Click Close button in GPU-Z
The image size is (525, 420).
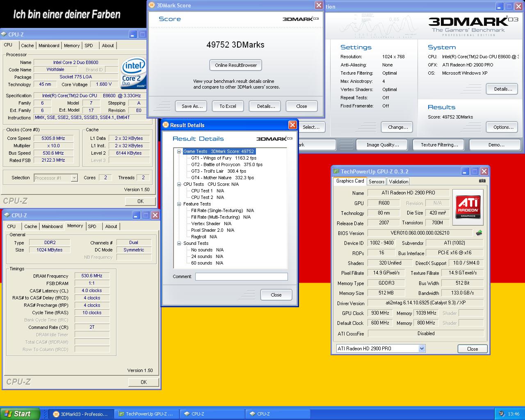coord(472,349)
